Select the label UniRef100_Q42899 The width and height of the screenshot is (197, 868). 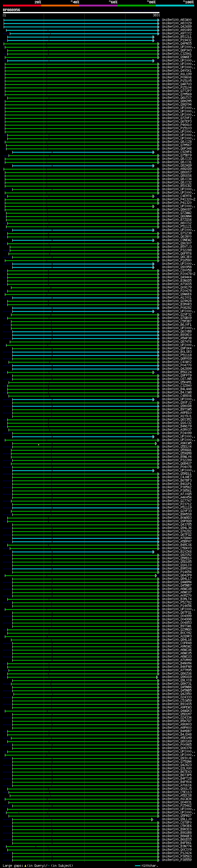[x=176, y=369]
